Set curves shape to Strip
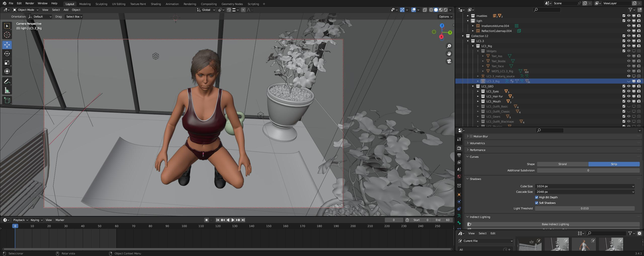This screenshot has height=256, width=644. click(x=614, y=164)
